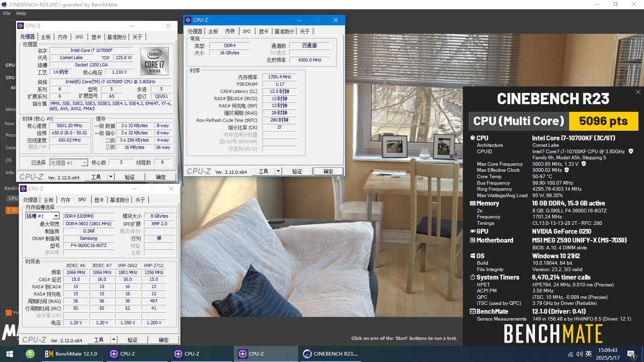644x362 pixels.
Task: Close the BenchMate result panel with X
Action: [638, 92]
